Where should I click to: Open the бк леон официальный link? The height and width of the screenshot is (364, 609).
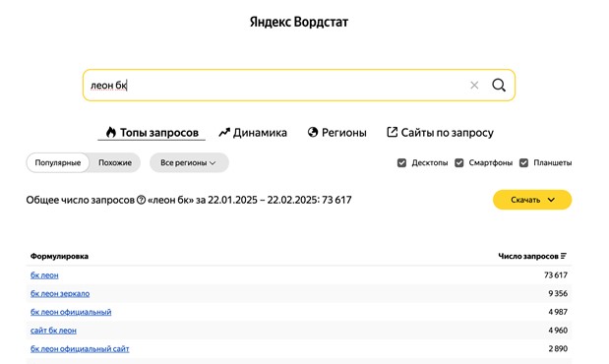[71, 312]
